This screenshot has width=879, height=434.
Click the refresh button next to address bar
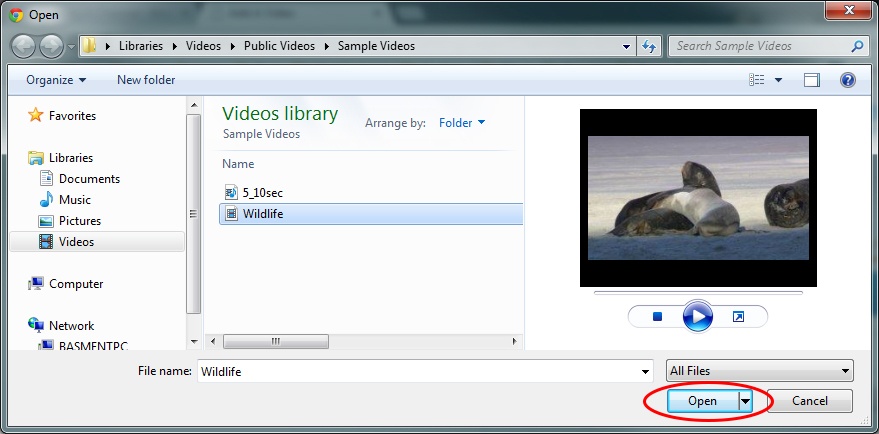[649, 47]
